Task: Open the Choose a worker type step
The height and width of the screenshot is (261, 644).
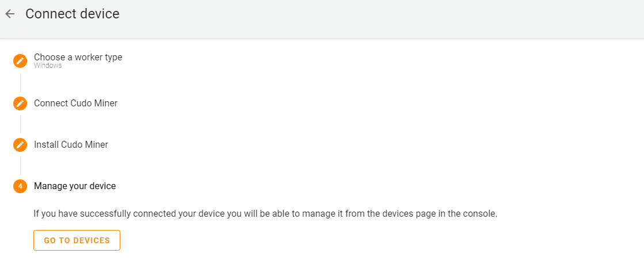Action: [x=78, y=57]
